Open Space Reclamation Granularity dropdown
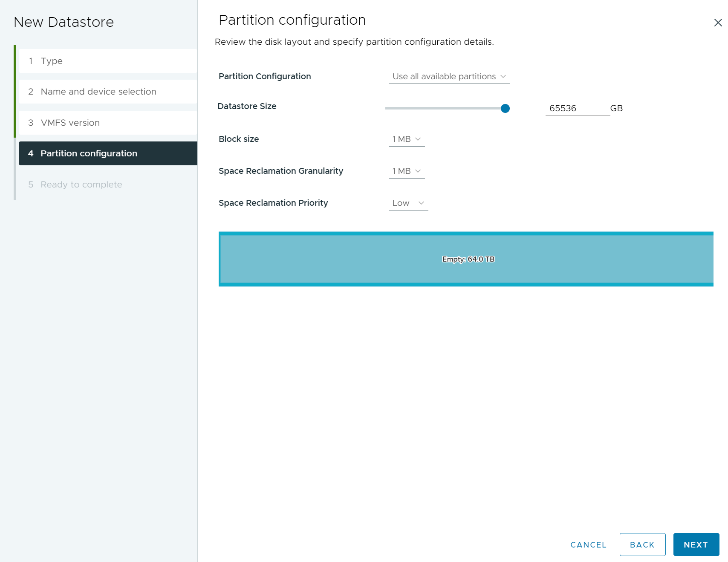The width and height of the screenshot is (728, 562). (x=406, y=171)
